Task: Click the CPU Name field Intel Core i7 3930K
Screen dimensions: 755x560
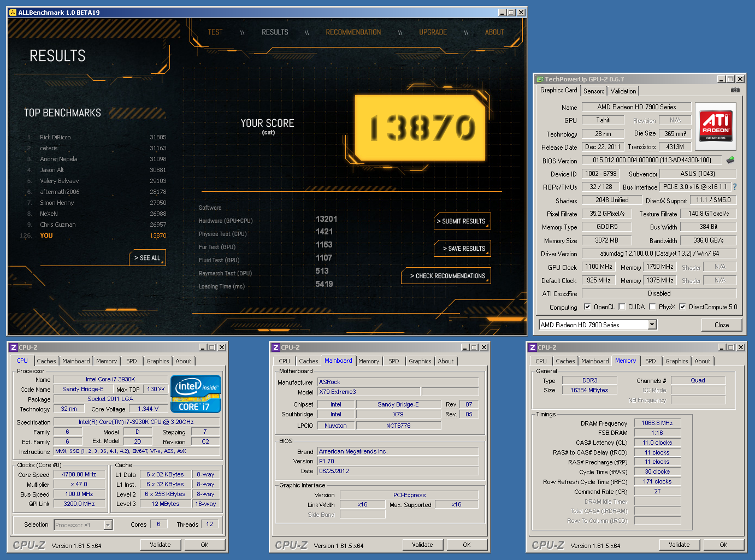Action: click(110, 379)
